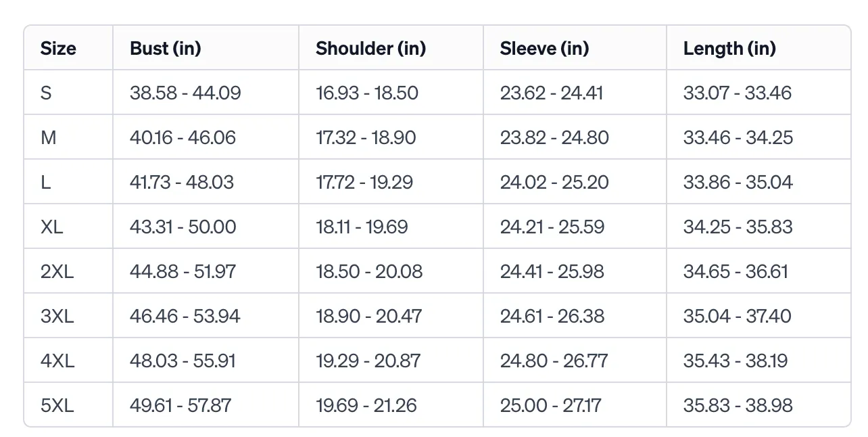This screenshot has height=437, width=868.
Task: Click the Size column header
Action: click(x=58, y=49)
